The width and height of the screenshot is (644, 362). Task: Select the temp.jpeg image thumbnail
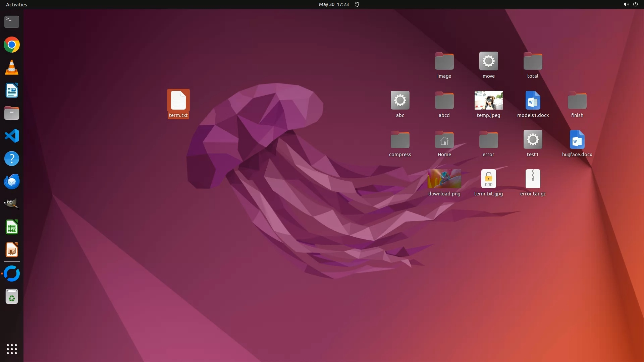pos(488,100)
